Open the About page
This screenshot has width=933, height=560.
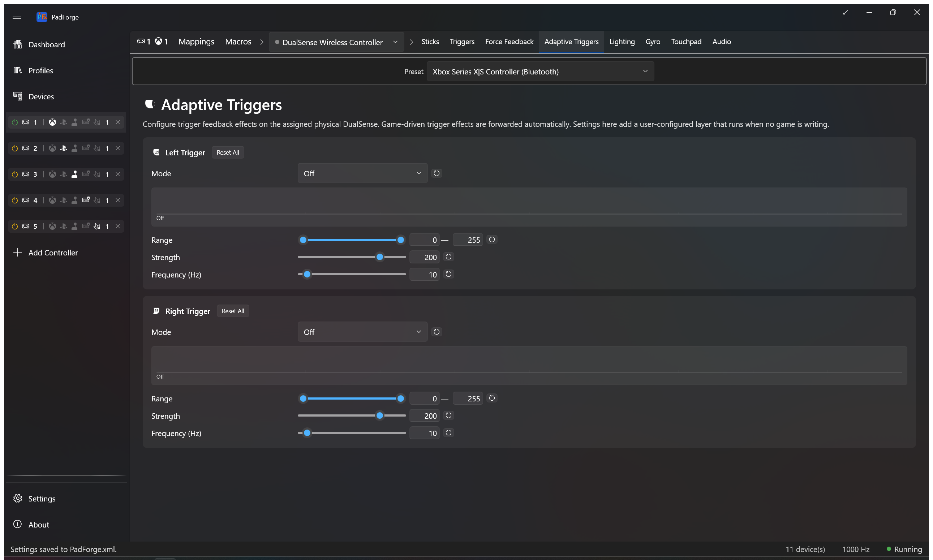pyautogui.click(x=66, y=525)
